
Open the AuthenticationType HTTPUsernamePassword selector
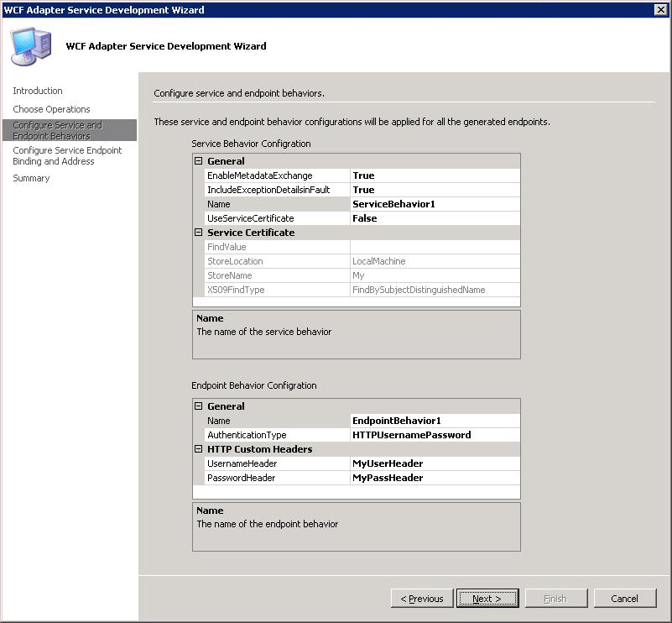point(433,435)
